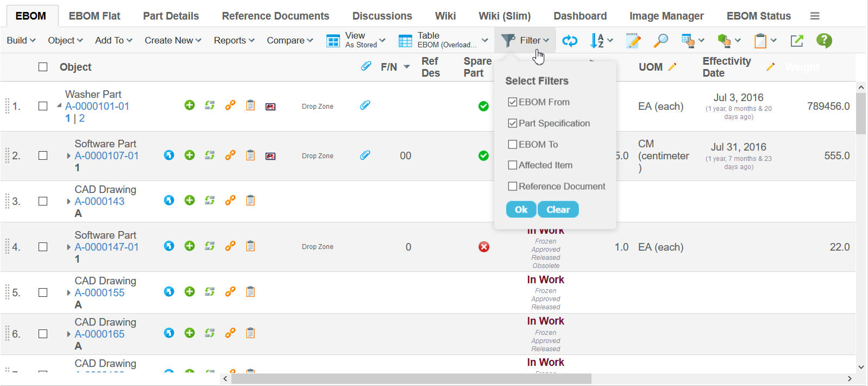868x386 pixels.
Task: Open the magnifying glass search tool
Action: click(x=661, y=40)
